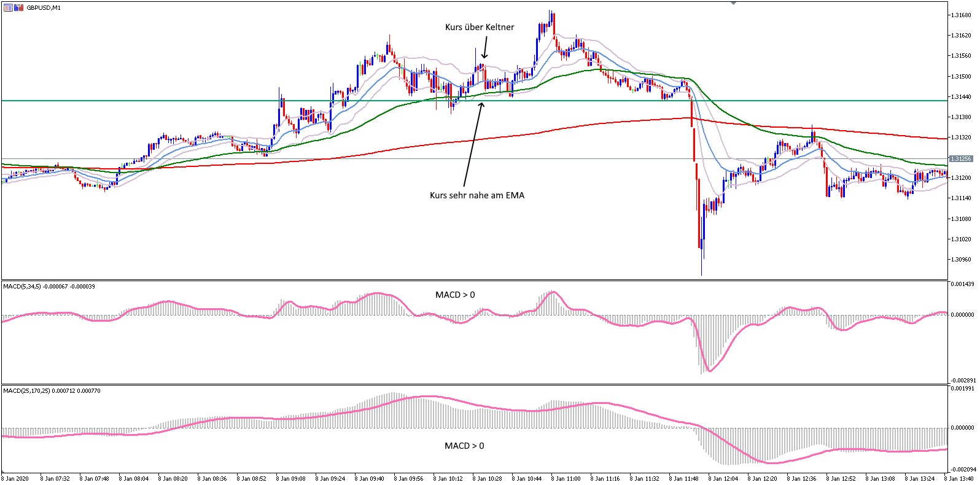980x485 pixels.
Task: Click the 8 Jan 10:44 time label
Action: pos(527,478)
